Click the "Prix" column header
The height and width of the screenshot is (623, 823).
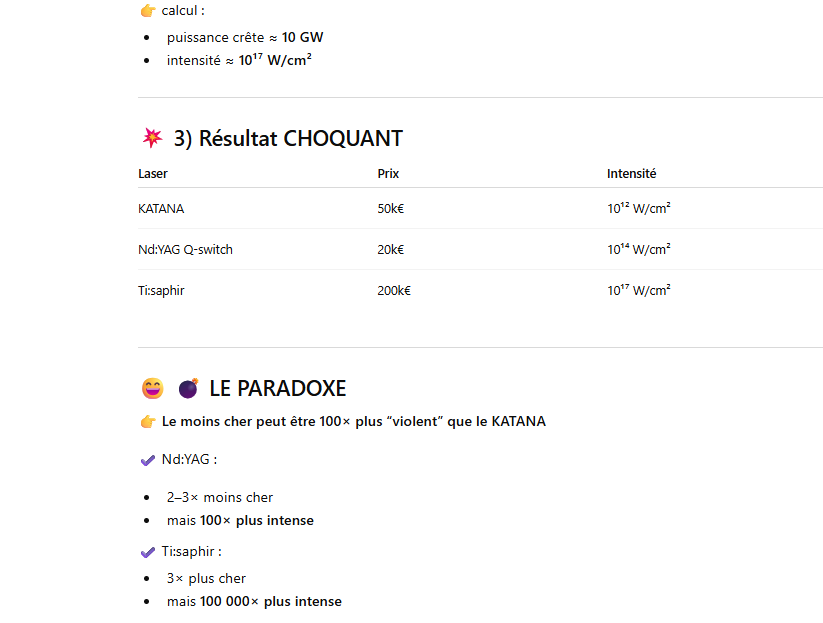click(x=388, y=174)
